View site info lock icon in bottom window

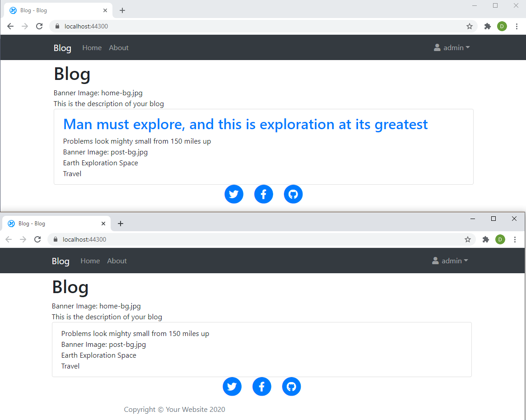click(x=56, y=239)
